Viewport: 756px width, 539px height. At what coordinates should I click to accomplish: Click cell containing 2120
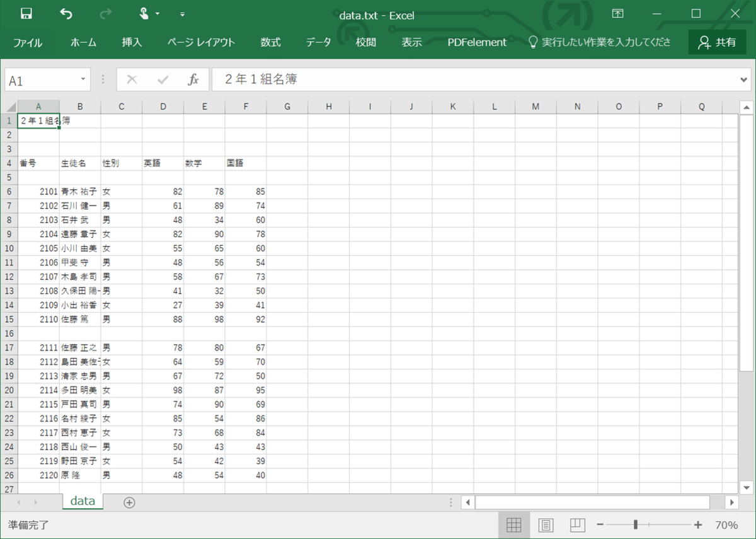point(38,475)
